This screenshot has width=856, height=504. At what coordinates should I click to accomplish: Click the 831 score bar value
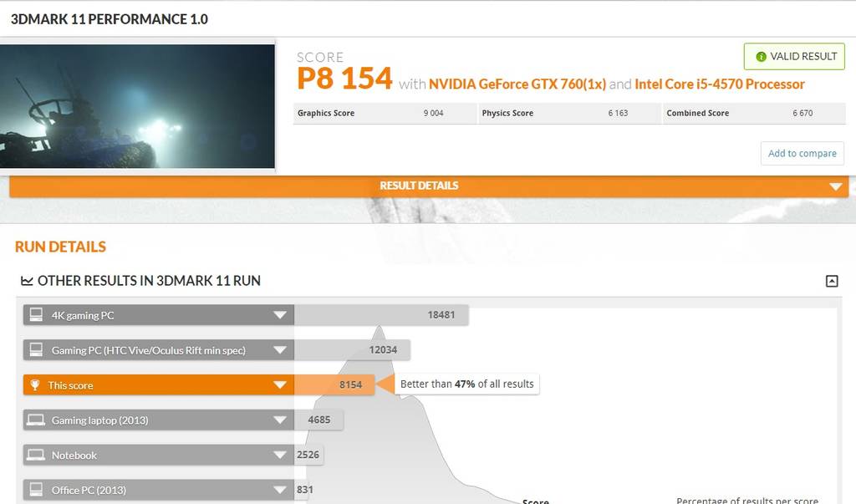pos(304,490)
